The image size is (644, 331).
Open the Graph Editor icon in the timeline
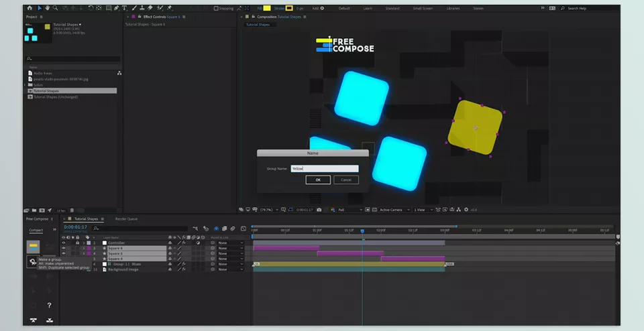click(x=243, y=228)
